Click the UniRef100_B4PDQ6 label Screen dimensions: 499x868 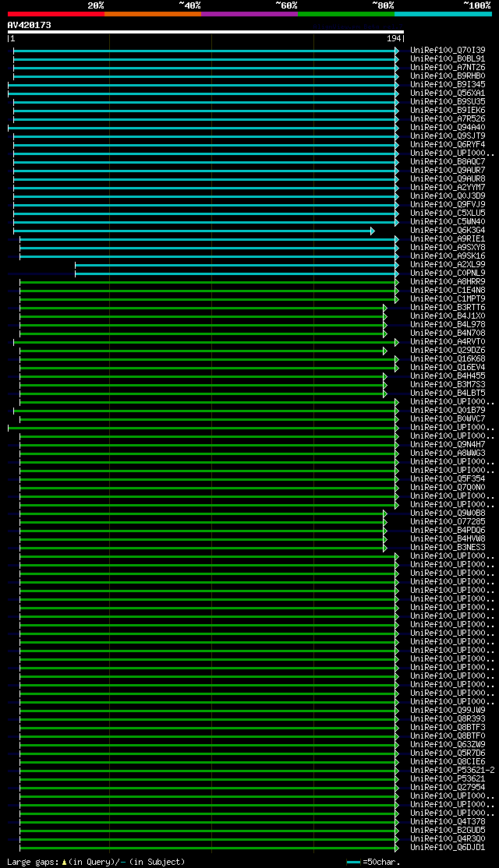(448, 531)
